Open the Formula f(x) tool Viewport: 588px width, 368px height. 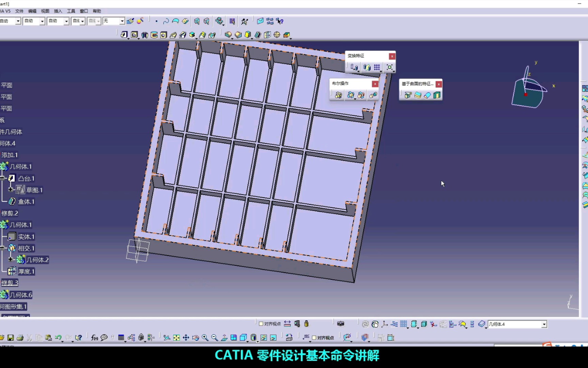94,338
